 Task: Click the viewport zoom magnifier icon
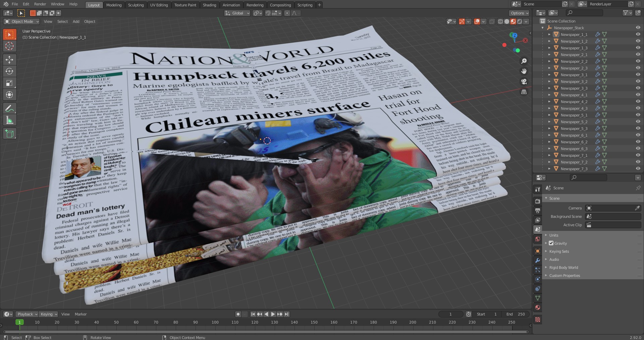click(x=524, y=61)
